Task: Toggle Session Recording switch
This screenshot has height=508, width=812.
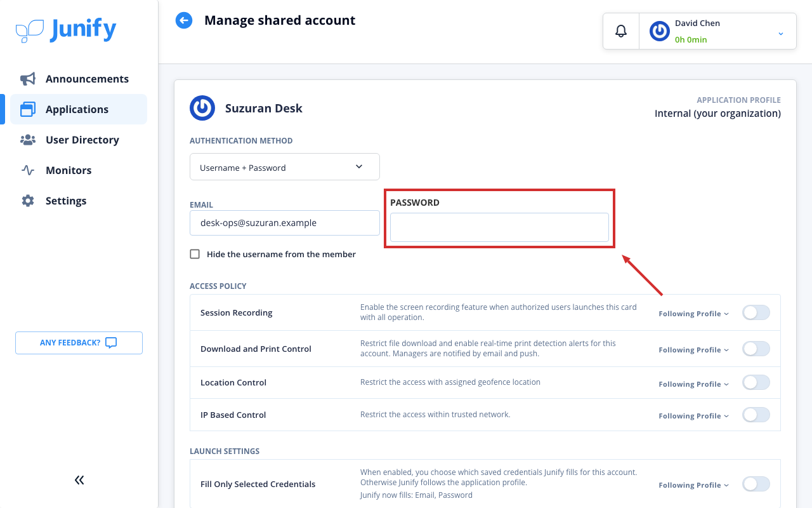Action: coord(756,312)
